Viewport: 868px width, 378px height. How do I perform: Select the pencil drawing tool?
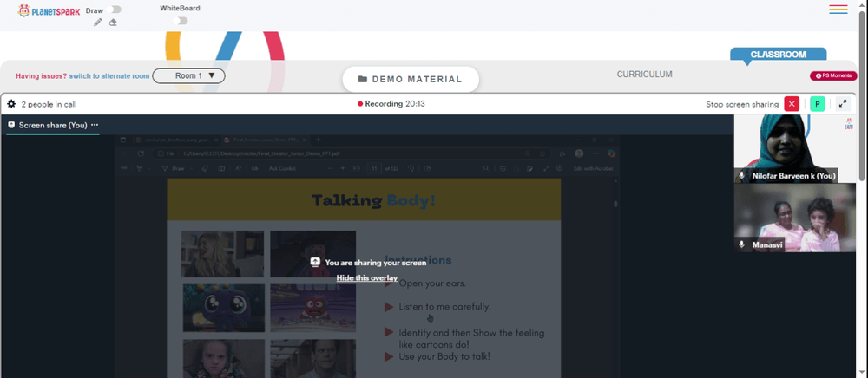[x=98, y=23]
